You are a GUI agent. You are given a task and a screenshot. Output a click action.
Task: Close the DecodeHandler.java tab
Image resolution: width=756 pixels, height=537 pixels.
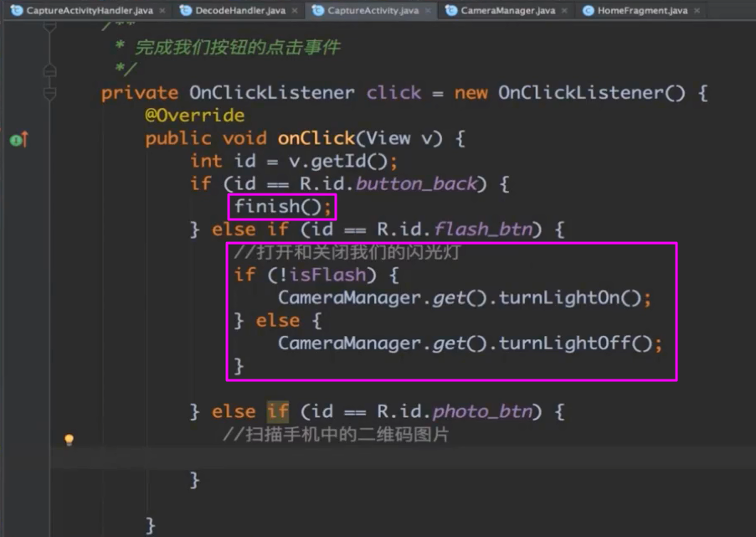tap(295, 10)
